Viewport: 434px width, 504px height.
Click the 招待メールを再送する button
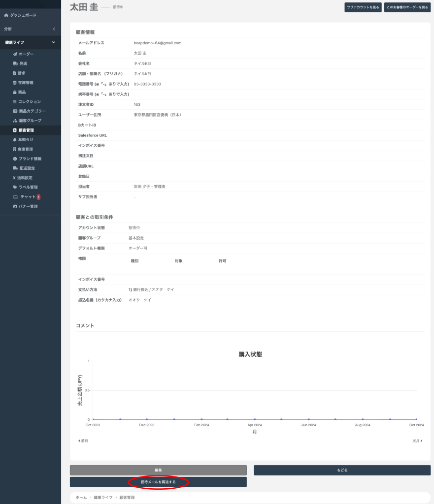[158, 482]
